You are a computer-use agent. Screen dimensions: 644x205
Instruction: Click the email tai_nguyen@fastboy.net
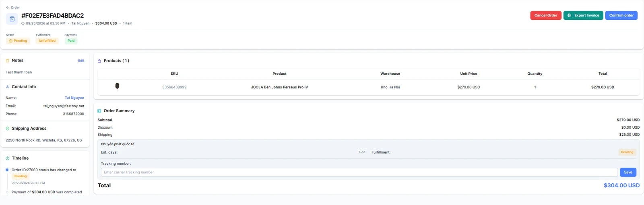pos(64,106)
